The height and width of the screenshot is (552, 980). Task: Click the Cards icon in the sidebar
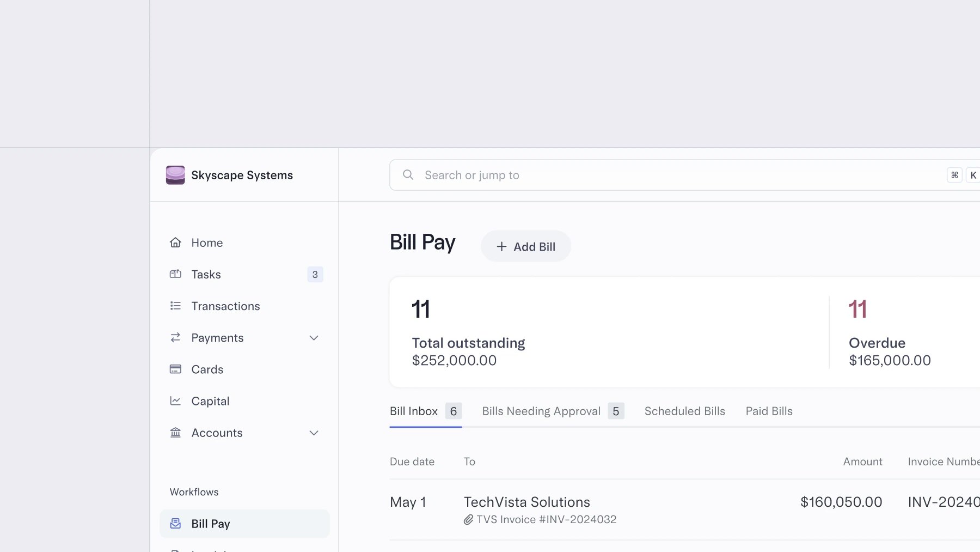pos(175,369)
